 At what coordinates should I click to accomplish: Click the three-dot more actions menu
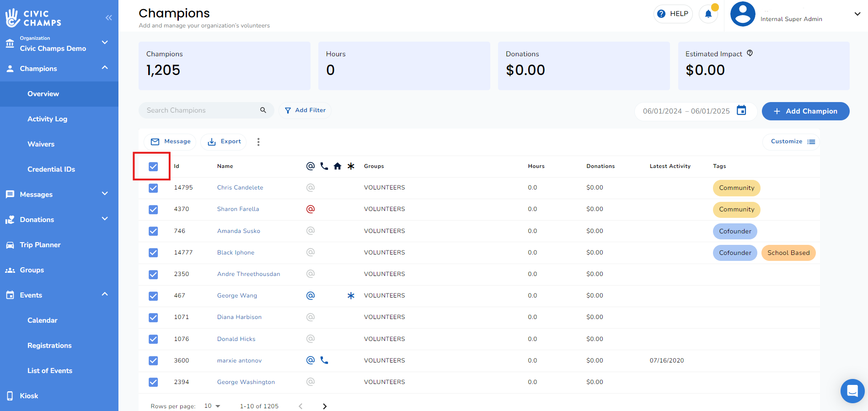point(258,142)
